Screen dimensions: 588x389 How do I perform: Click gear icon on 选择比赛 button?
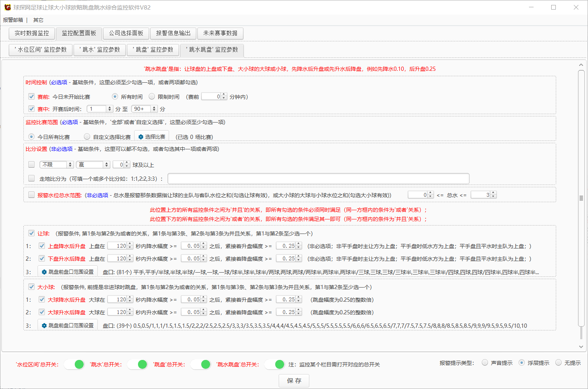click(141, 137)
